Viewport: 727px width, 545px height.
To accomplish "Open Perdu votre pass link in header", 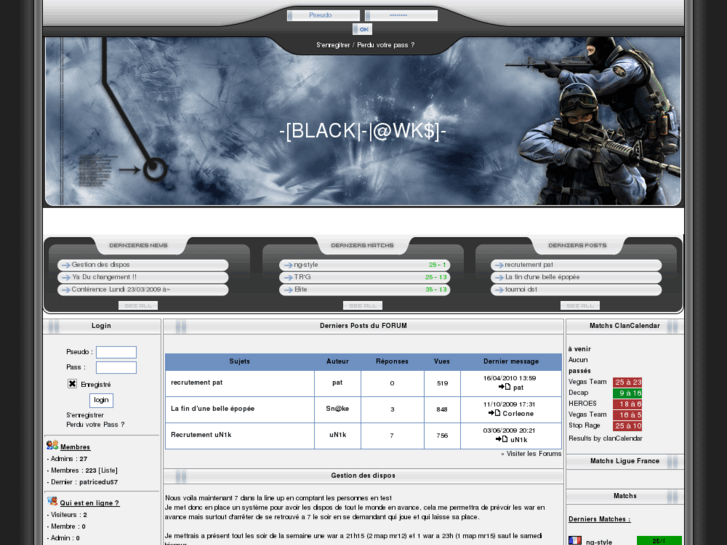I will 386,45.
